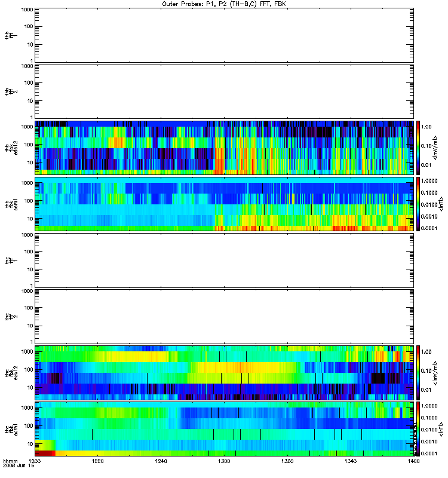Click the empty thc fff 2 plot panel
This screenshot has width=448, height=478.
coord(224,317)
